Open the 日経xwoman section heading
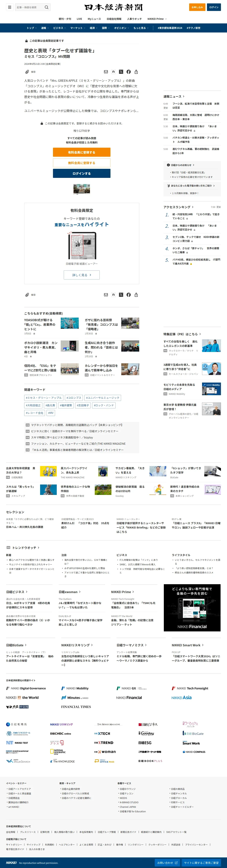The height and width of the screenshot is (868, 227). 70,592
